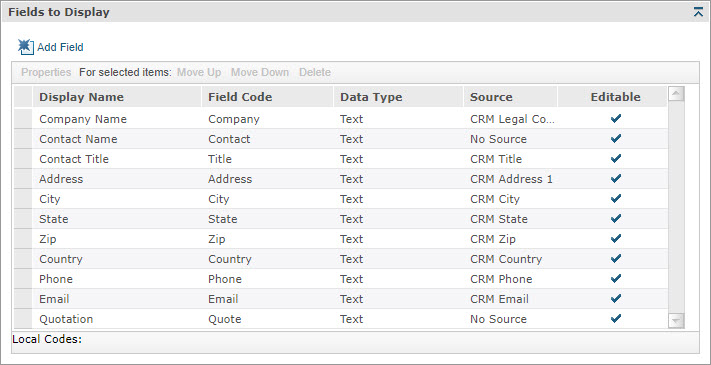Click the CRM Email source cell
Screen dimensions: 711x365
point(510,298)
